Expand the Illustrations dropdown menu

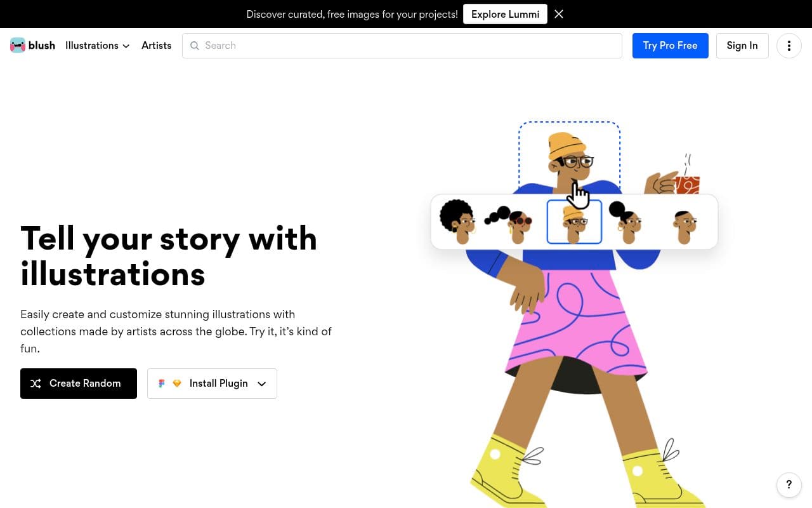pyautogui.click(x=98, y=46)
